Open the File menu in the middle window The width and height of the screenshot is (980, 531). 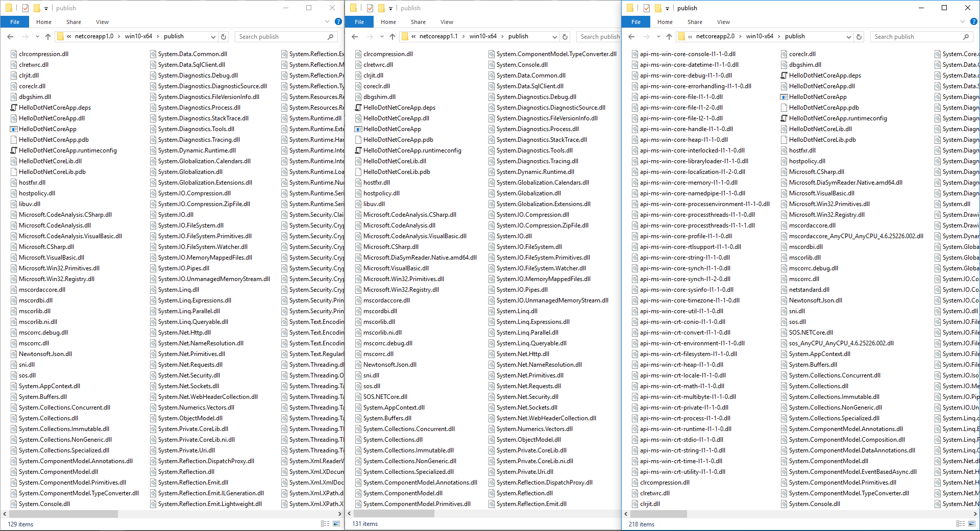coord(359,22)
